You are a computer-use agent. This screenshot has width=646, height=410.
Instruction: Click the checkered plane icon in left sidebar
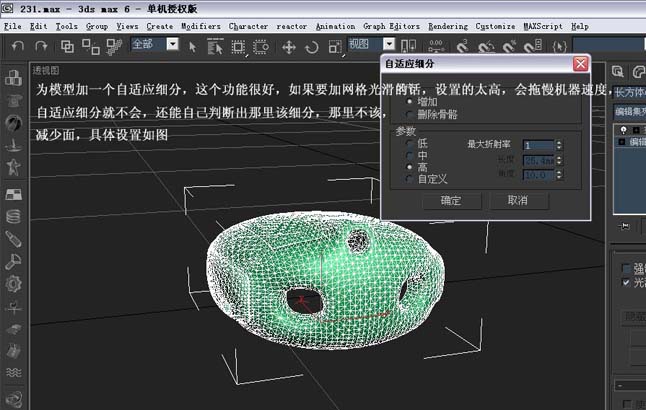[14, 194]
